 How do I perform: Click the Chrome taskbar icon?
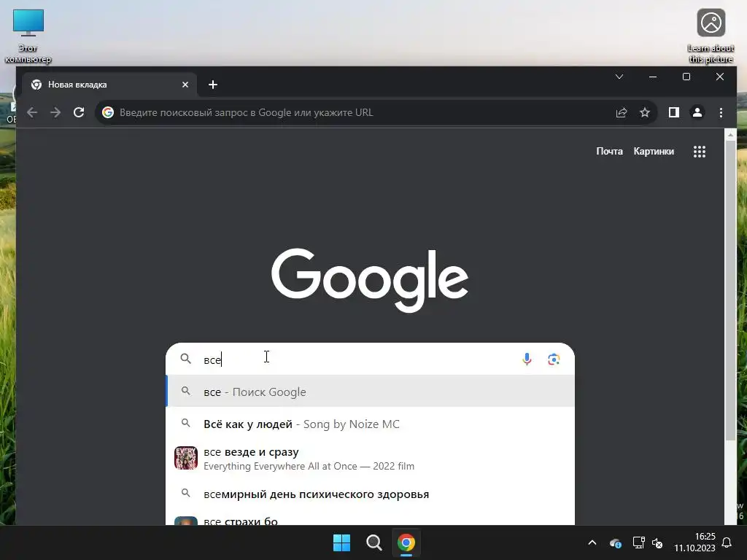pos(406,542)
